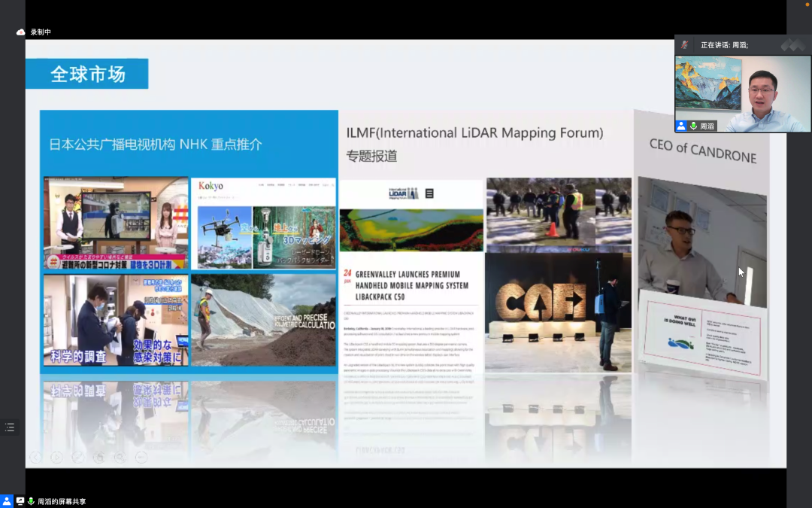Screen dimensions: 812x508
Task: Open the more options ellipsis in slideshow controls
Action: [141, 457]
